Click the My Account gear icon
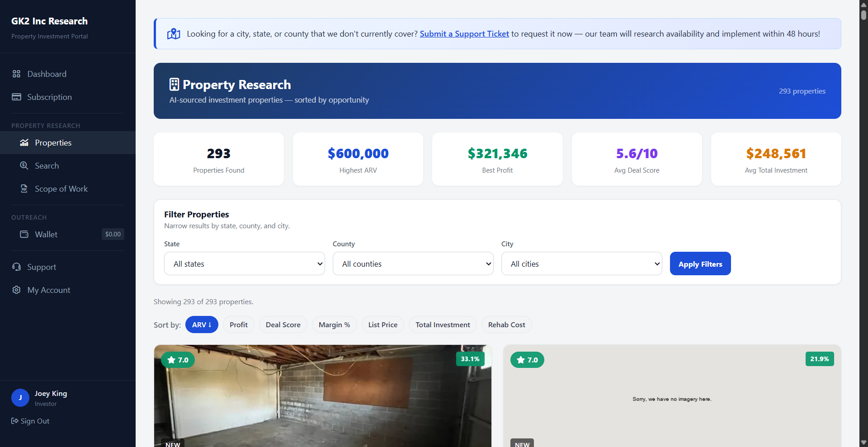The height and width of the screenshot is (447, 868). tap(16, 290)
